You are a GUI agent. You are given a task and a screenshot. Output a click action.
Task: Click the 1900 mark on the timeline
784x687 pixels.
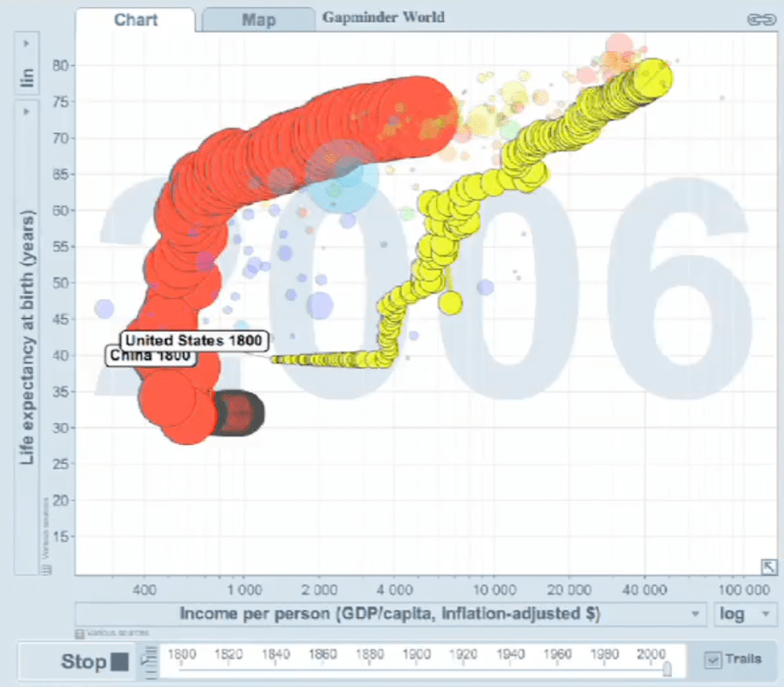click(x=417, y=654)
